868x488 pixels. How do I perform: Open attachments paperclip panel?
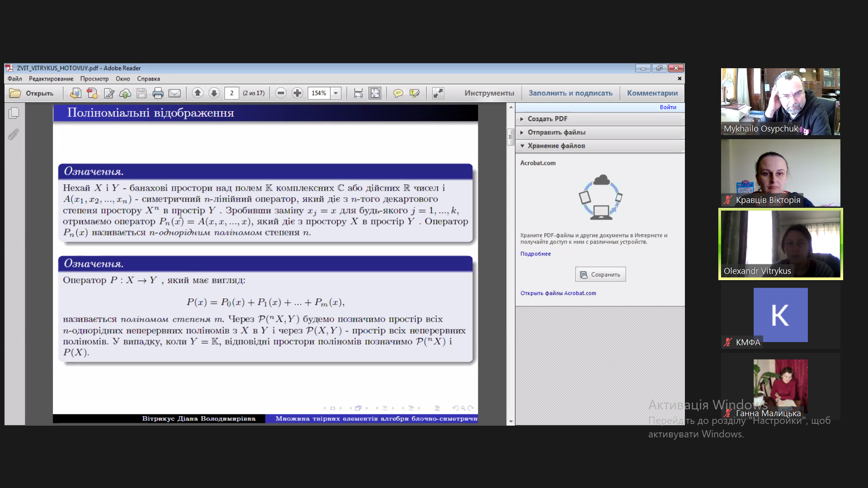click(x=14, y=134)
